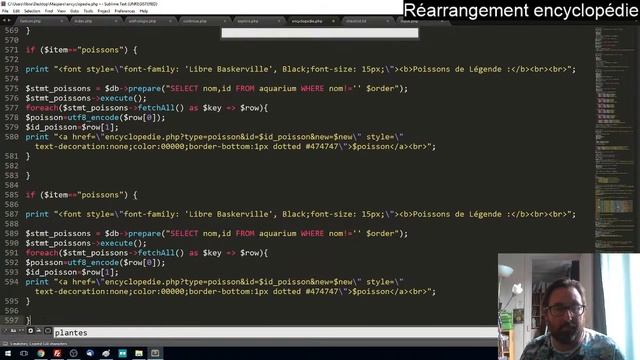Click the previous tab arrow
The width and height of the screenshot is (640, 360).
[x=4, y=20]
